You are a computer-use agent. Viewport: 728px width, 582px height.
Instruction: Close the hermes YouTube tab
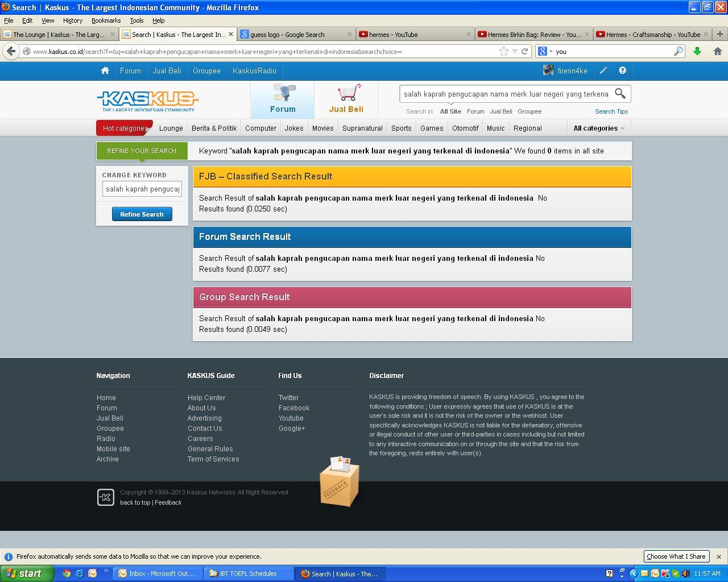(468, 34)
